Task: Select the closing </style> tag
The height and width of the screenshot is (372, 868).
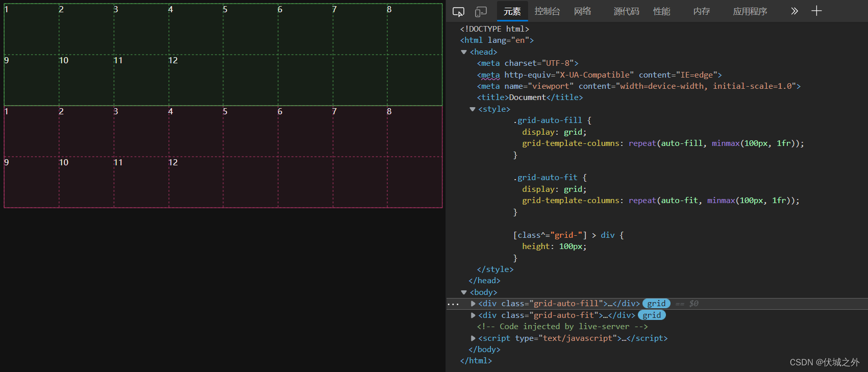Action: (x=495, y=269)
